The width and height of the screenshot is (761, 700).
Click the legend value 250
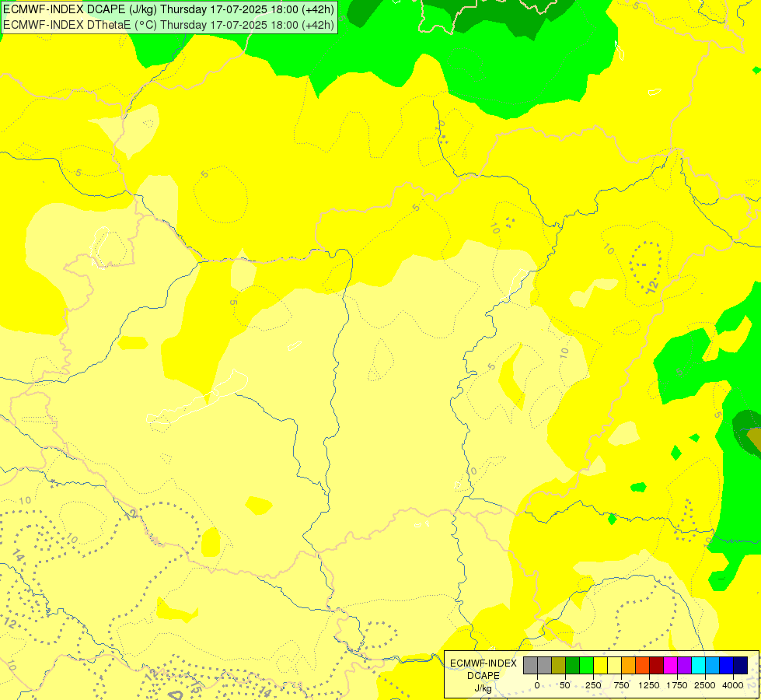pyautogui.click(x=593, y=685)
